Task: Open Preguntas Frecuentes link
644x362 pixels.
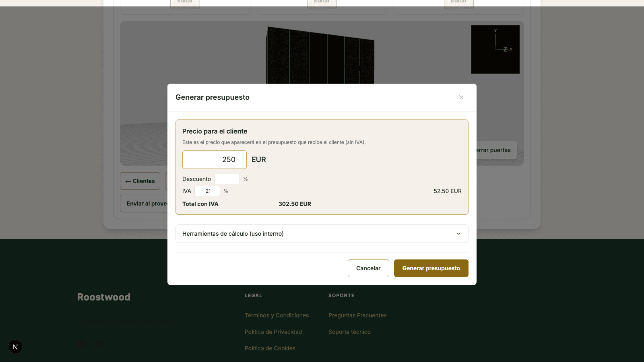Action: 357,315
